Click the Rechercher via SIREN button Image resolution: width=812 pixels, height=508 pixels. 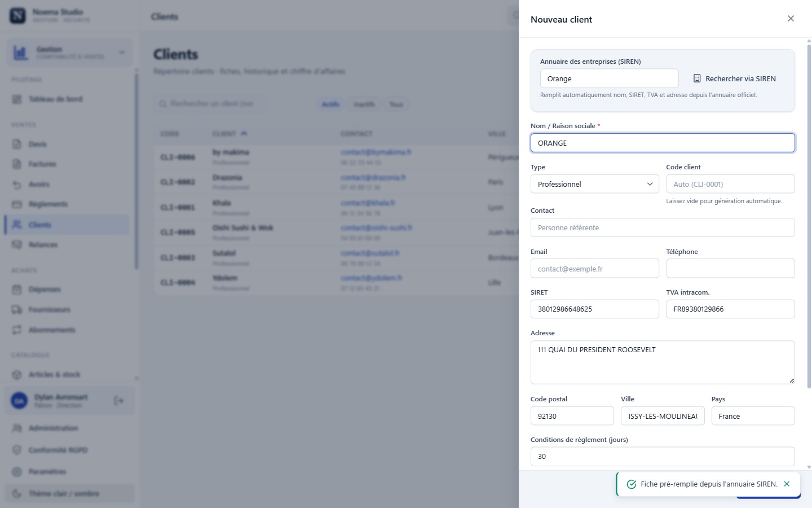[734, 78]
